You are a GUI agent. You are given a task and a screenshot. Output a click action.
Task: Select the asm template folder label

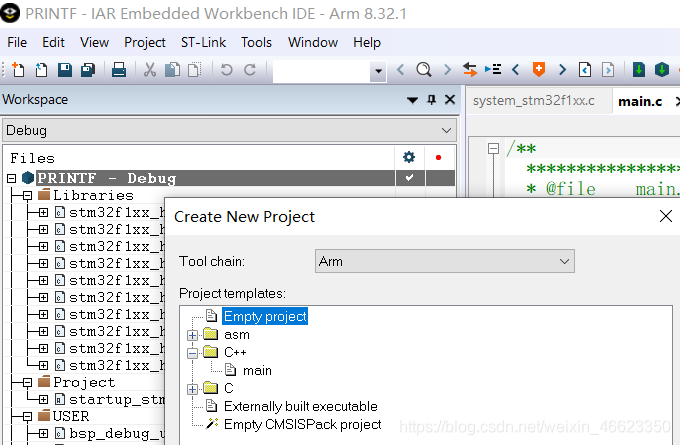tap(237, 335)
